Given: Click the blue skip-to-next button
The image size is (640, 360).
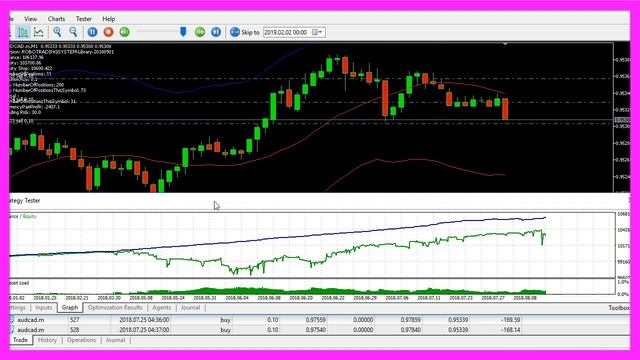Looking at the screenshot, I should tap(216, 32).
